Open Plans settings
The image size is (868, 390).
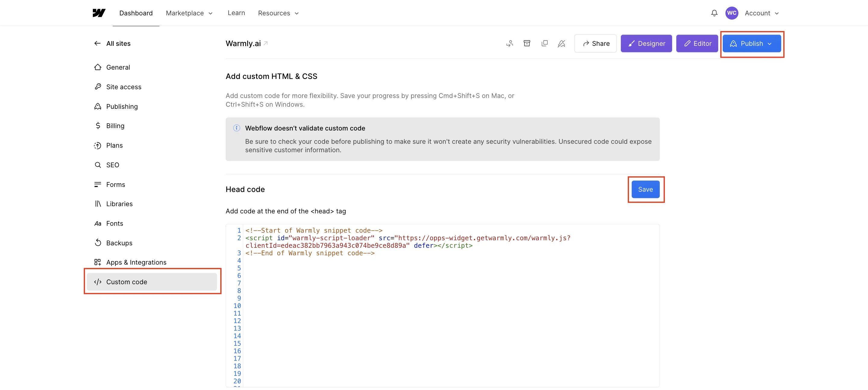point(152,145)
